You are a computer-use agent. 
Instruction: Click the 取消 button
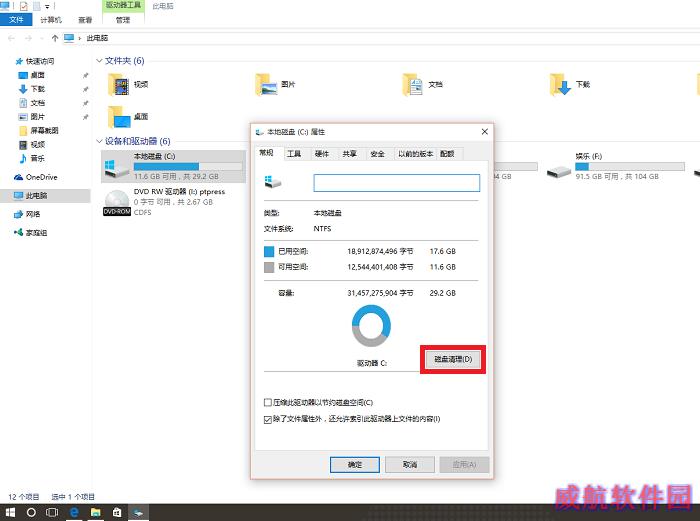click(x=410, y=465)
